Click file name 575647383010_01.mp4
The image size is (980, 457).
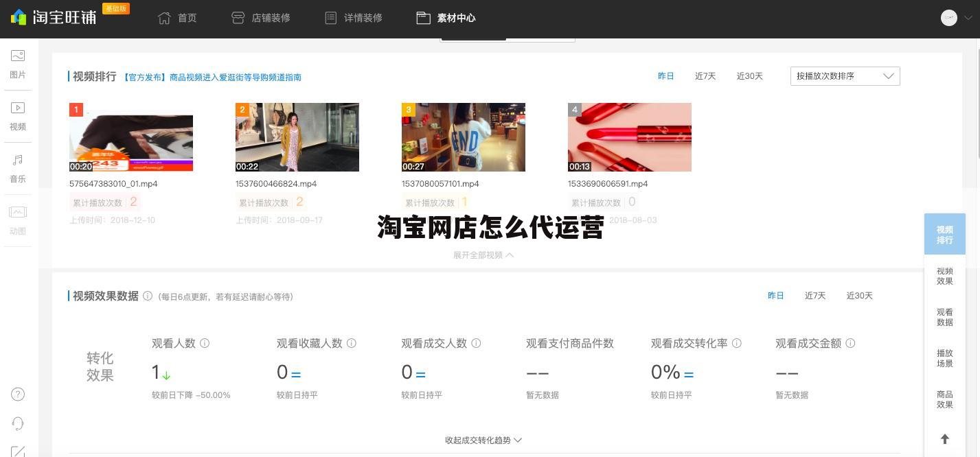(x=113, y=184)
